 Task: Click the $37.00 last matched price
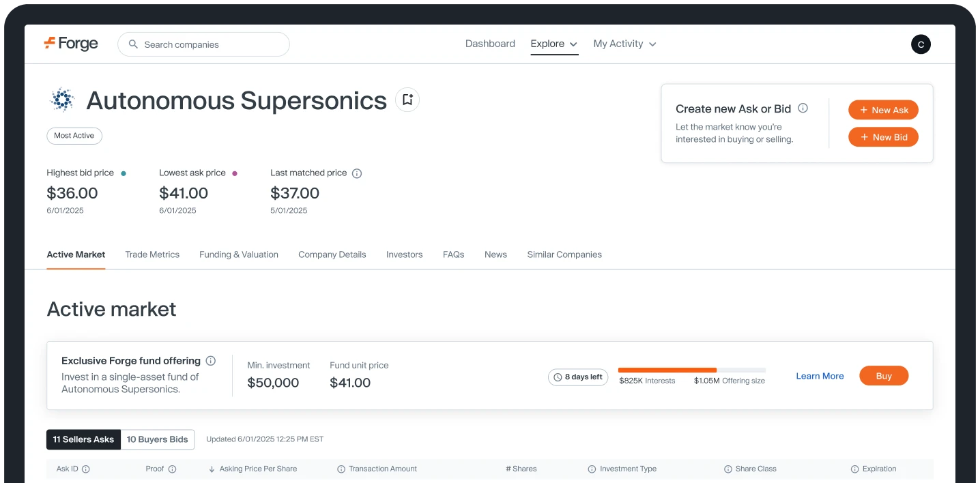click(x=295, y=193)
